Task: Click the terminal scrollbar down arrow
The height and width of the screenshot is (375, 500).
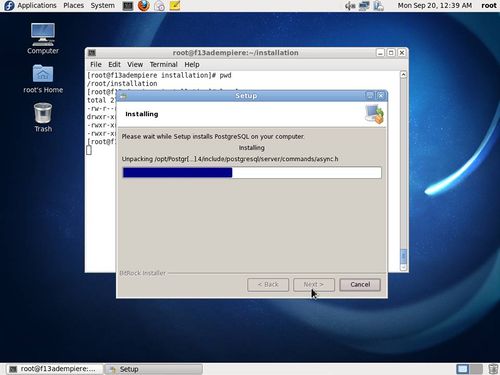Action: (403, 267)
